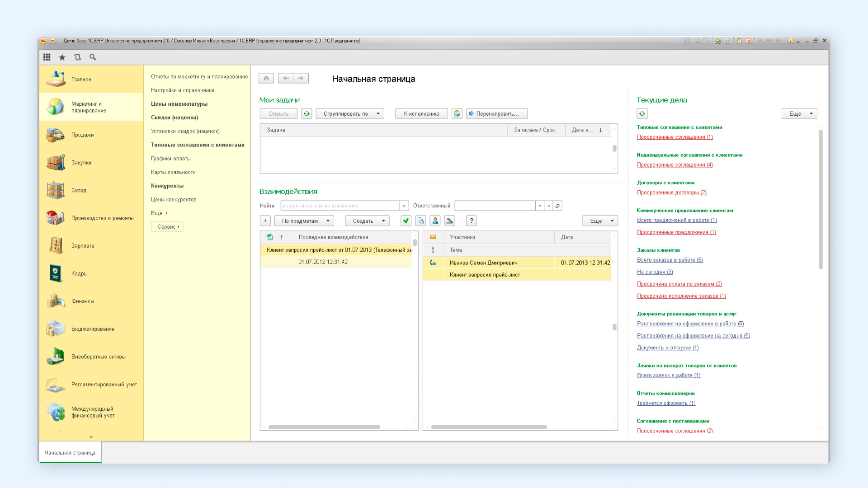Clear the Найти search field
Image resolution: width=868 pixels, height=488 pixels.
click(404, 206)
